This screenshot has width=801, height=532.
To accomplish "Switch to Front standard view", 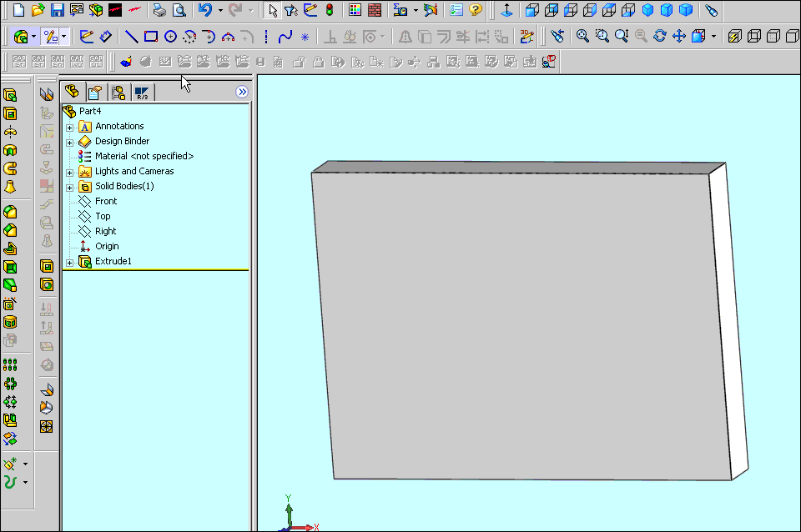I will 532,10.
